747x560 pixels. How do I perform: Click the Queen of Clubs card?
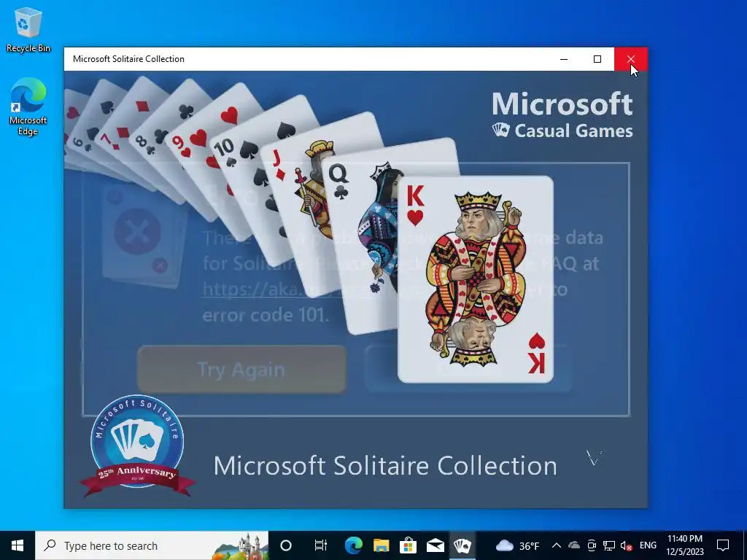pyautogui.click(x=360, y=248)
